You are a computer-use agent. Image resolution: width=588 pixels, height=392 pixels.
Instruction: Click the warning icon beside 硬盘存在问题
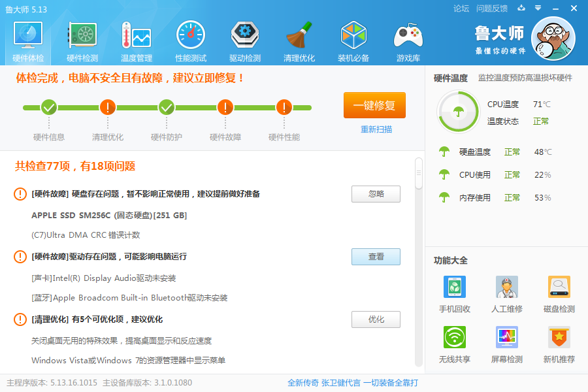[20, 194]
